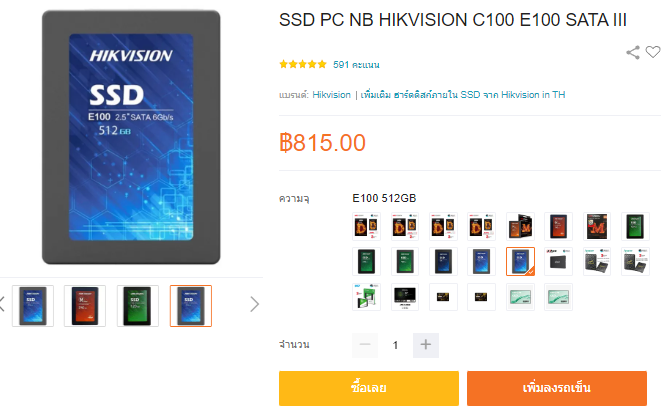Click the share icon
The image size is (661, 418).
[x=633, y=53]
